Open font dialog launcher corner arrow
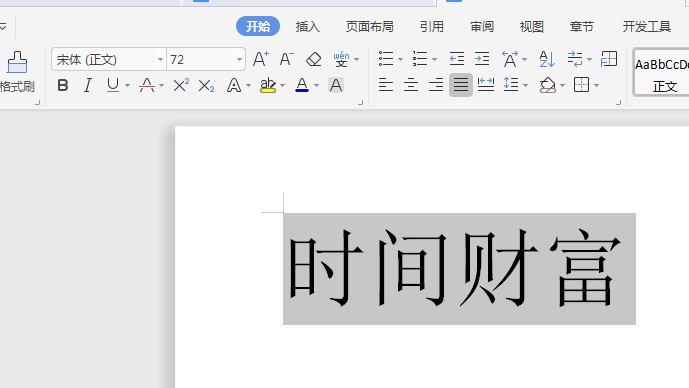This screenshot has height=388, width=689. pyautogui.click(x=360, y=102)
